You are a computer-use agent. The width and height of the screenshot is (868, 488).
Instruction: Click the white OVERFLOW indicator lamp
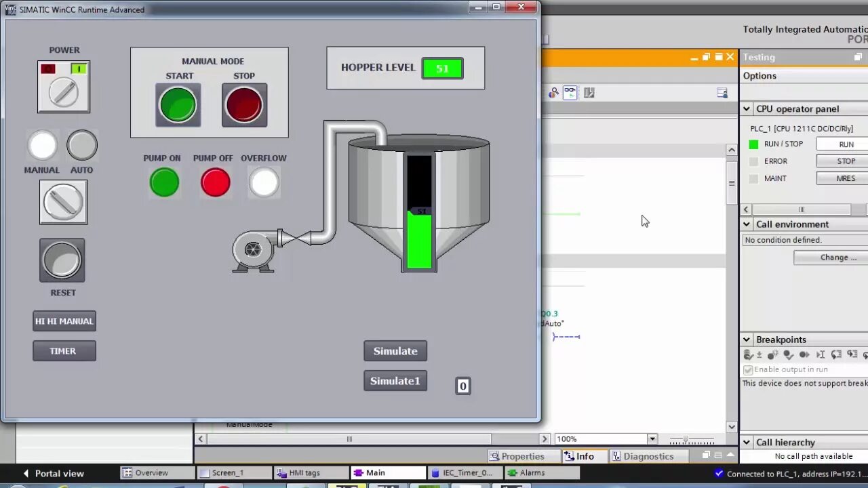[264, 182]
